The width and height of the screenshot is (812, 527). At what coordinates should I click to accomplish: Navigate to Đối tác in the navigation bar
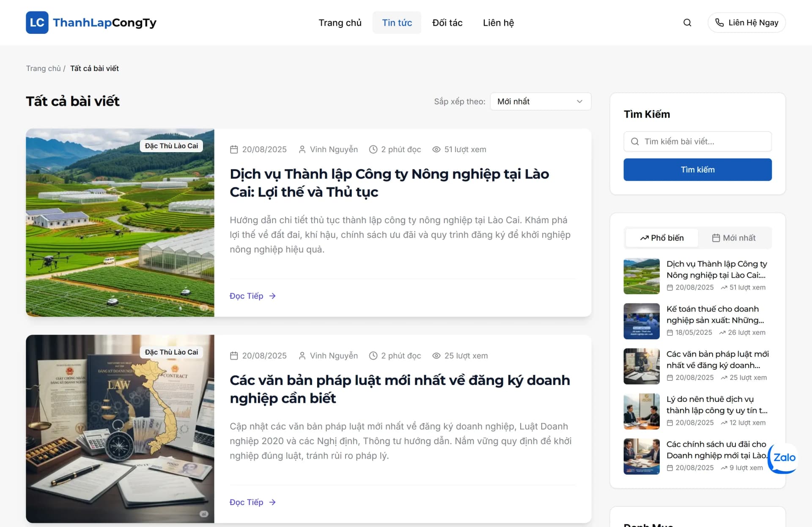coord(447,22)
